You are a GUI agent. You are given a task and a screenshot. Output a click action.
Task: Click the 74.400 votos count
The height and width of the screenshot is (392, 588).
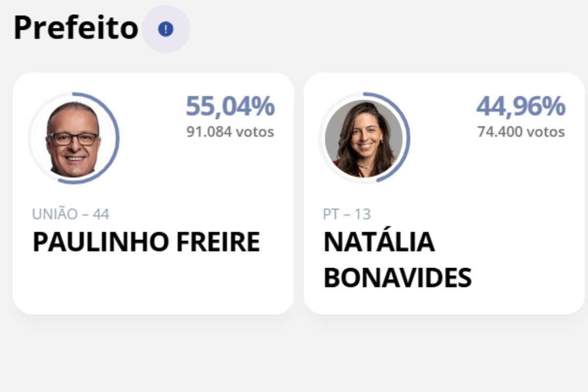tap(521, 132)
